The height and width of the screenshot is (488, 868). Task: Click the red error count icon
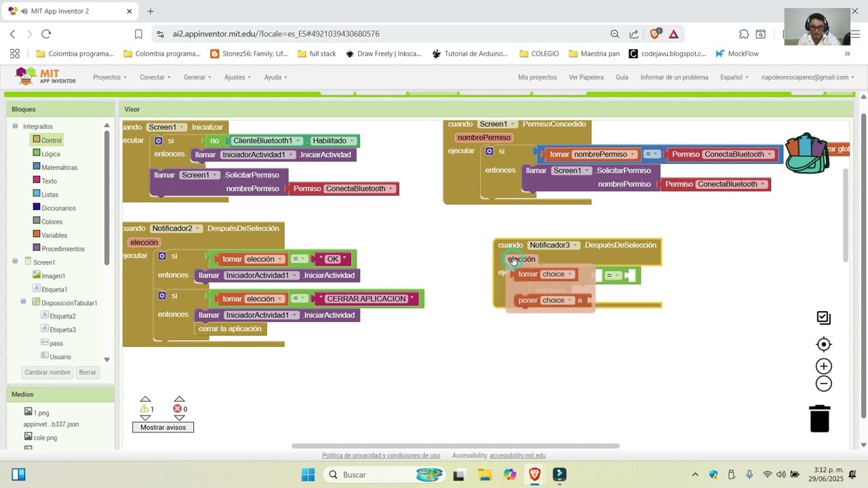point(178,409)
